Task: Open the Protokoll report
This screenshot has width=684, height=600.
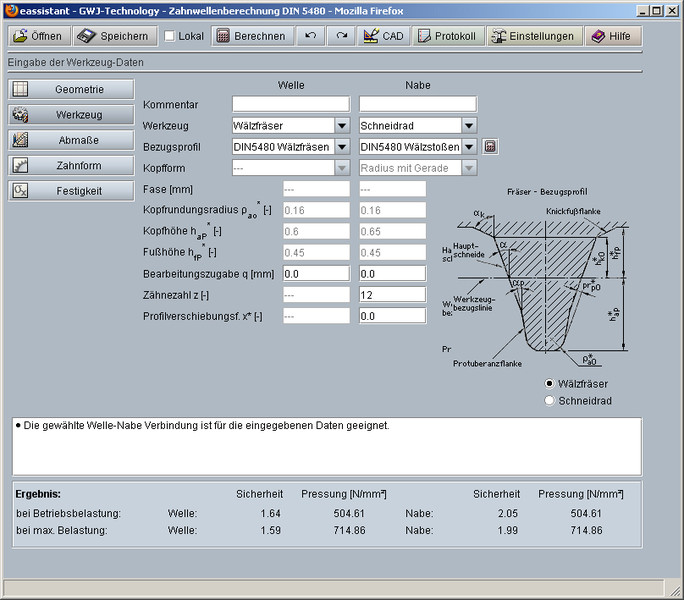Action: [425, 36]
